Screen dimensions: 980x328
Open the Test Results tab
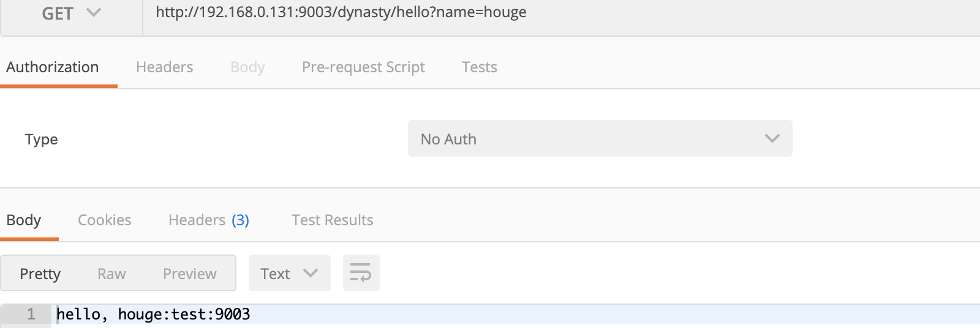[x=333, y=220]
